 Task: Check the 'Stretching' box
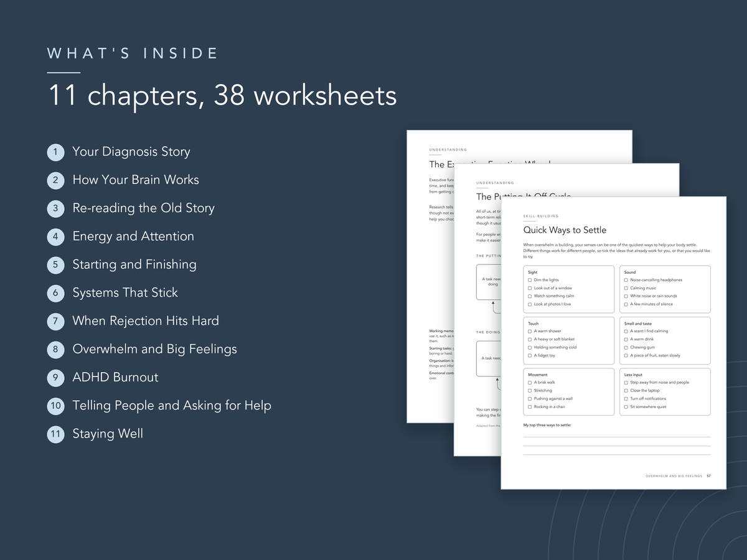pyautogui.click(x=530, y=391)
